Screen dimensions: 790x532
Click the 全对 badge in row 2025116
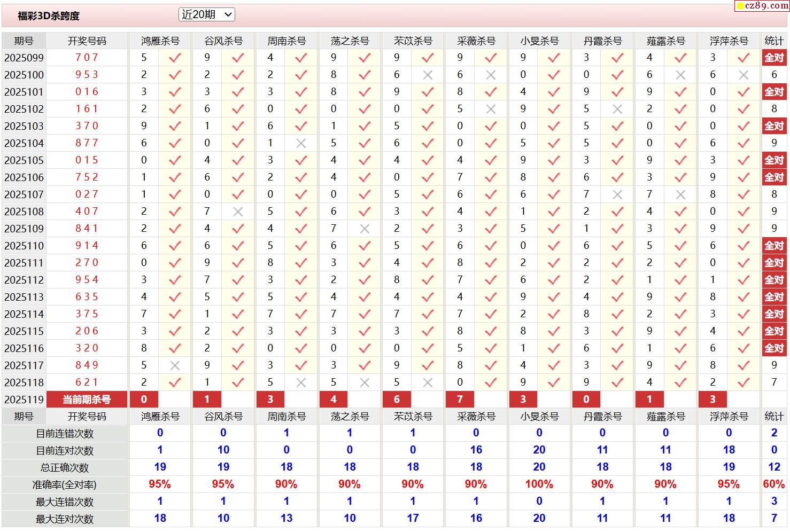(774, 348)
